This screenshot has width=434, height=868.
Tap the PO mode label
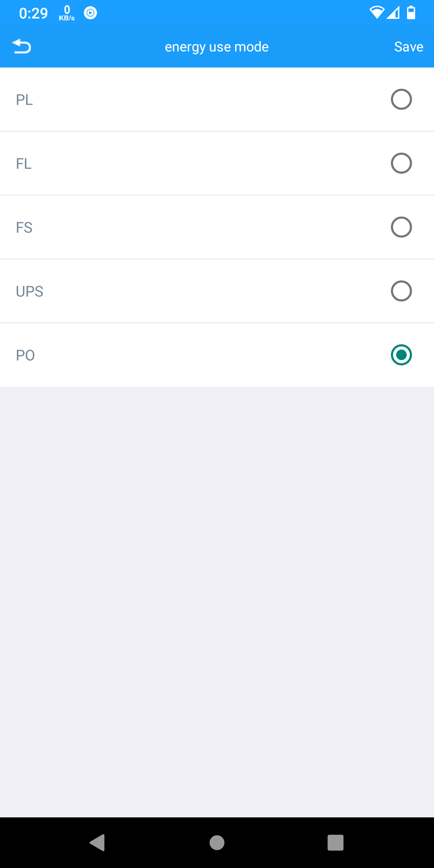(x=25, y=355)
